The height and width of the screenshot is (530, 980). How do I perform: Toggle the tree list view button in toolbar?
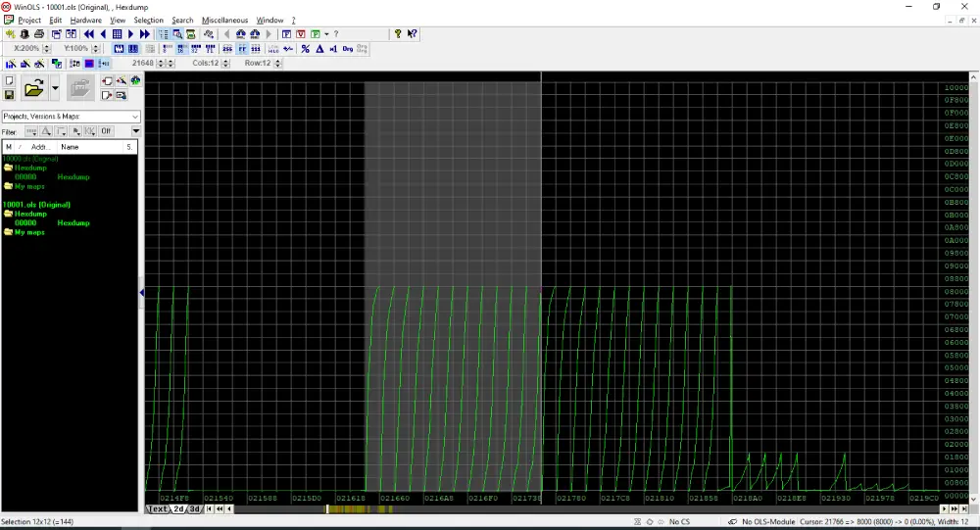(x=163, y=33)
